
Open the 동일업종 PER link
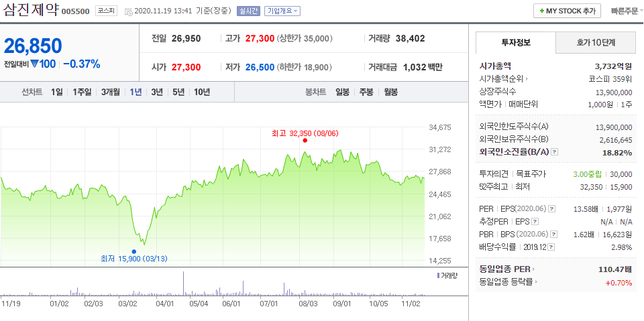pos(504,269)
